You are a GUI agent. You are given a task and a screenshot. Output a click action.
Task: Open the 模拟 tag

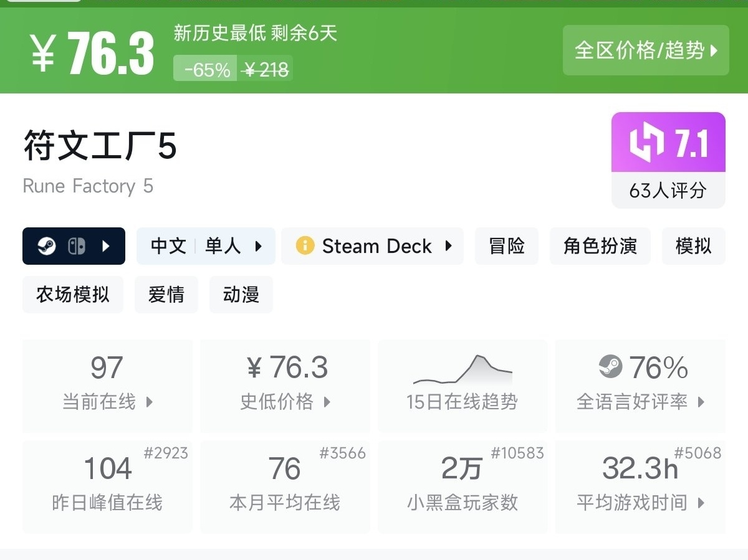tap(693, 246)
